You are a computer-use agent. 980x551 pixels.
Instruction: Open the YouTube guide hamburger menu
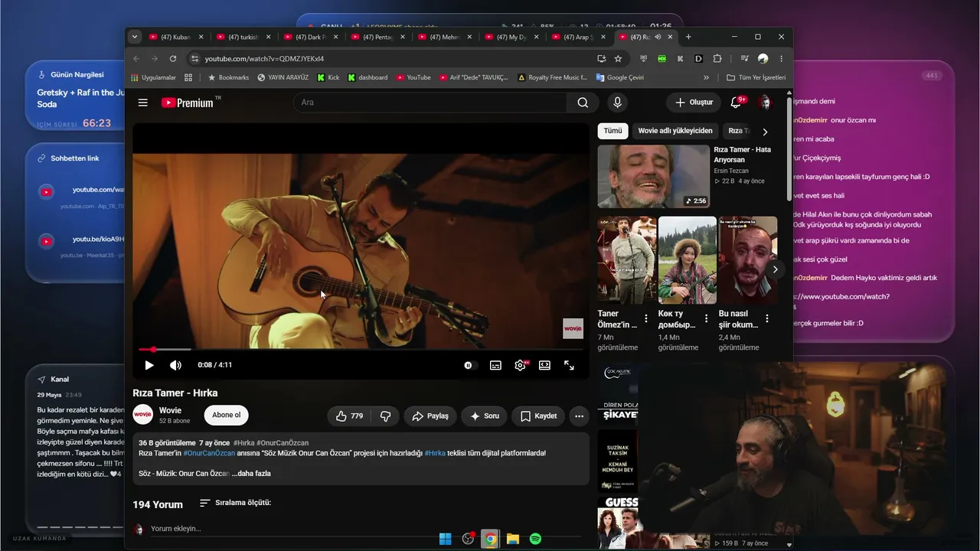tap(143, 103)
